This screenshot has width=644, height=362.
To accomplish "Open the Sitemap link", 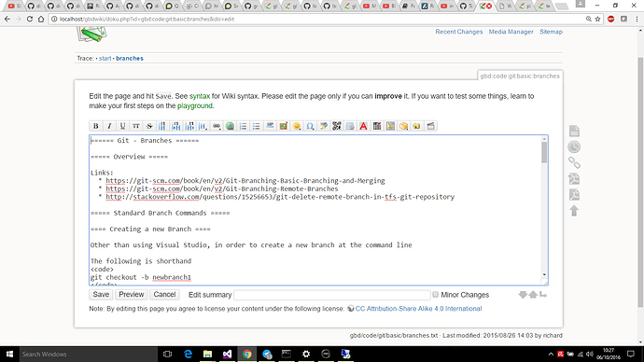I will click(x=551, y=32).
